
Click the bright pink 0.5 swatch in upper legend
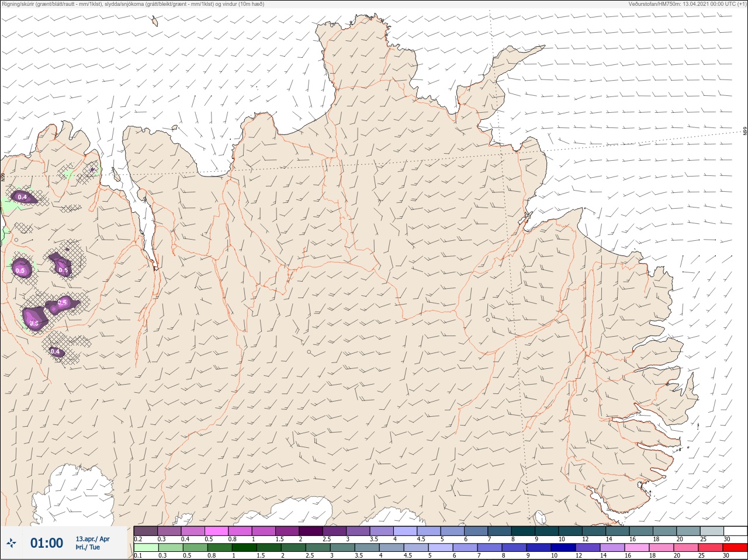216,531
